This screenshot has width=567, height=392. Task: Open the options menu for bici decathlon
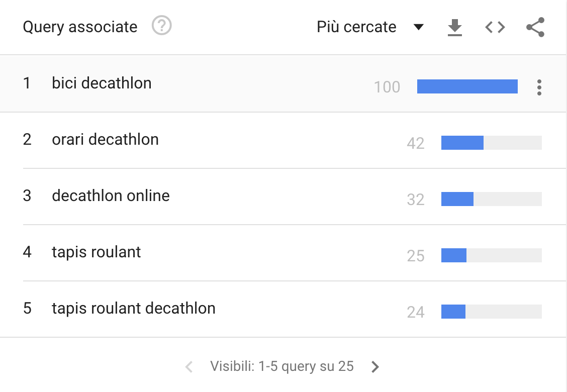click(x=539, y=87)
